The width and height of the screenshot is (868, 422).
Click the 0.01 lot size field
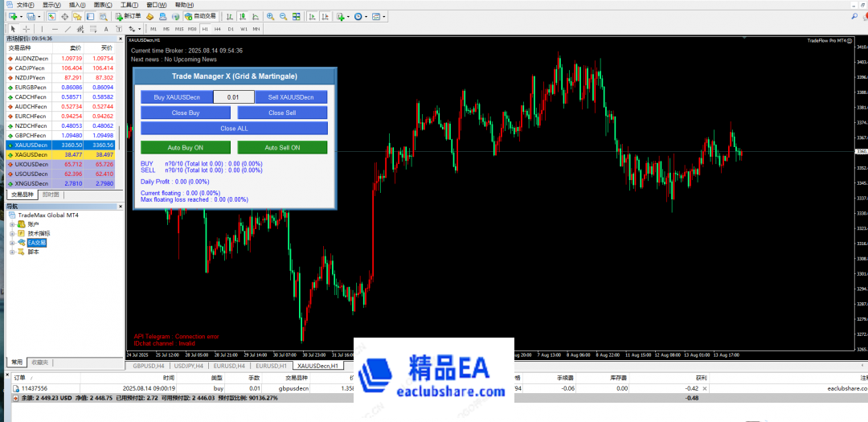tap(234, 97)
